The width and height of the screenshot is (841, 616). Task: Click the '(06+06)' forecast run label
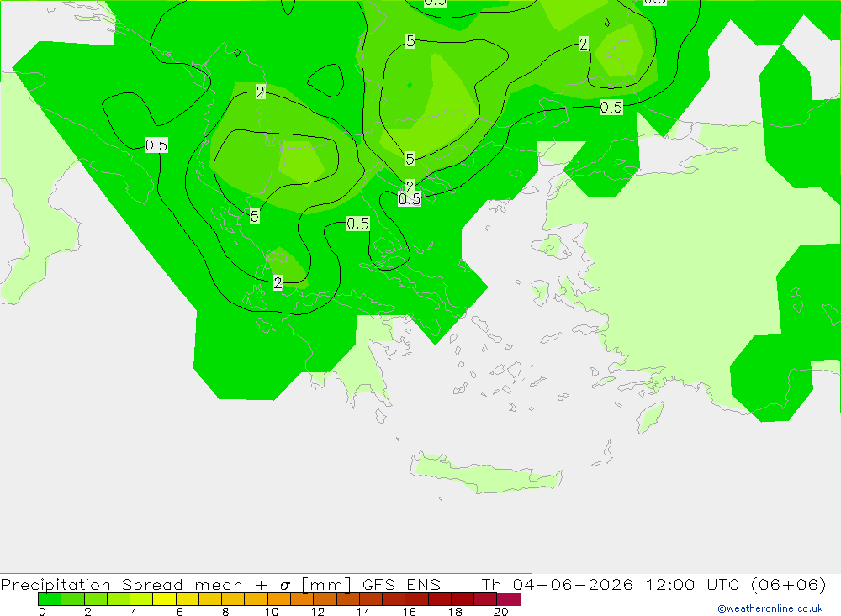click(x=789, y=584)
